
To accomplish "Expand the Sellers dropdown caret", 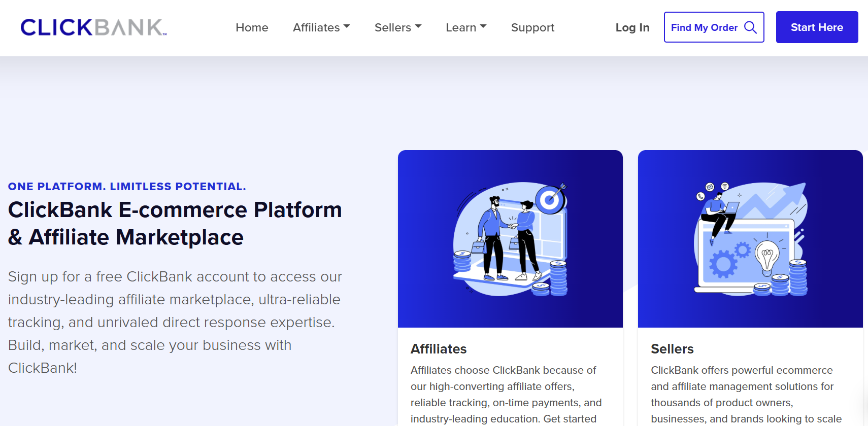I will (418, 26).
